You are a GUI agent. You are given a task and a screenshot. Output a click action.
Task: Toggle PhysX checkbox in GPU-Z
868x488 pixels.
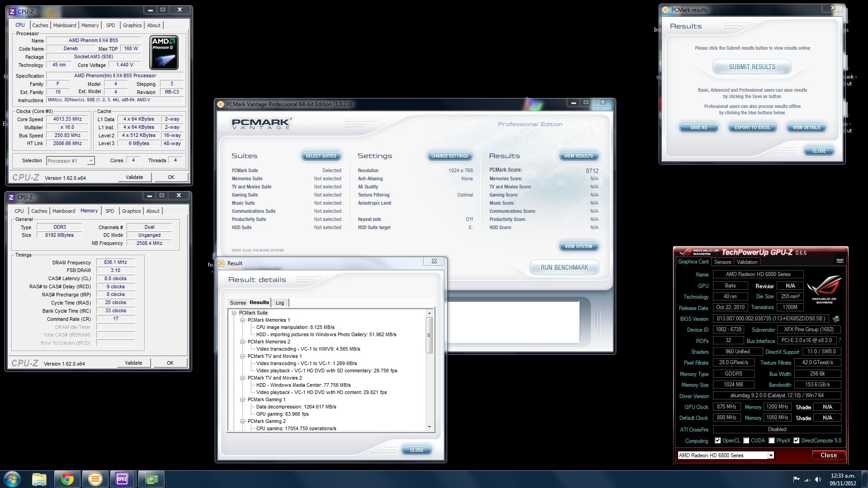(772, 441)
